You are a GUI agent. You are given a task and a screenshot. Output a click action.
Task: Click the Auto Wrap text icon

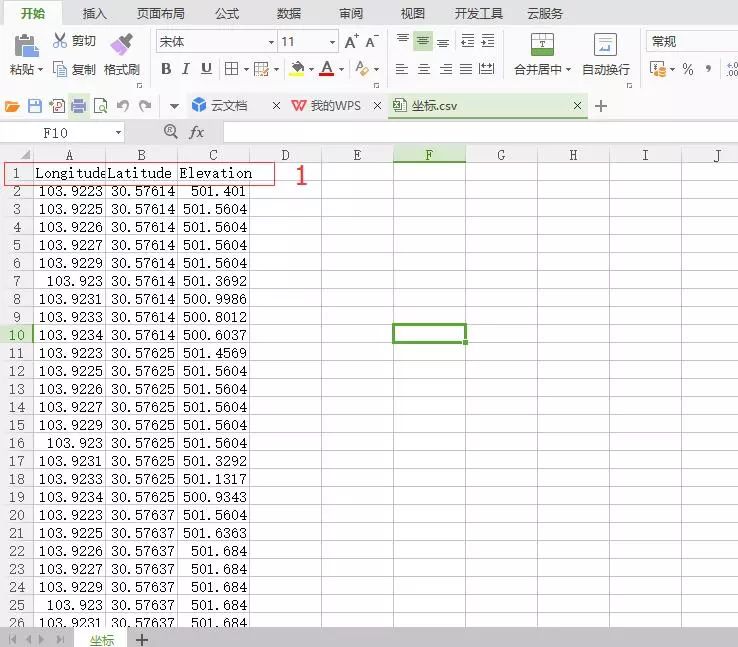pos(605,44)
